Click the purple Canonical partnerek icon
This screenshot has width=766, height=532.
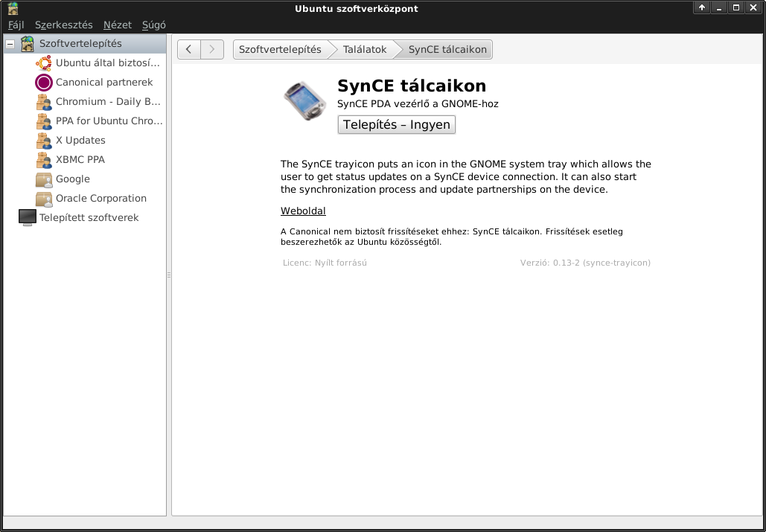pos(43,83)
